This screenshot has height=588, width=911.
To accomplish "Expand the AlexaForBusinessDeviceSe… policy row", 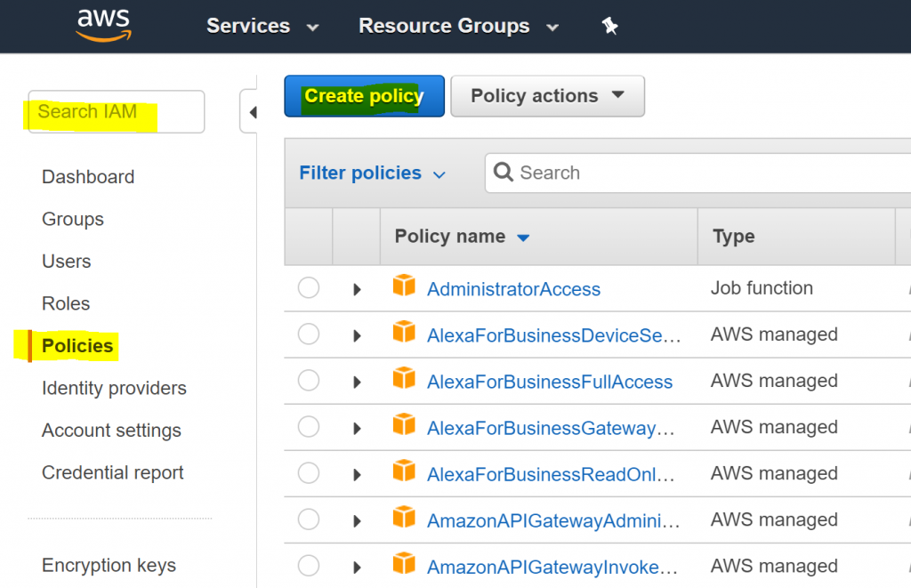I will [357, 336].
